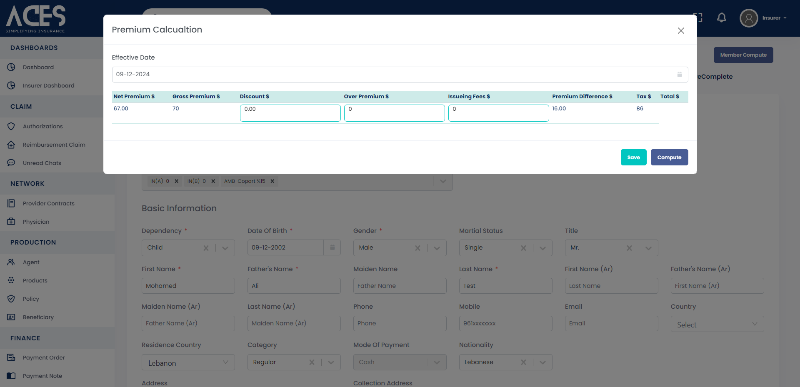Click the Save button in the dialog

click(634, 157)
